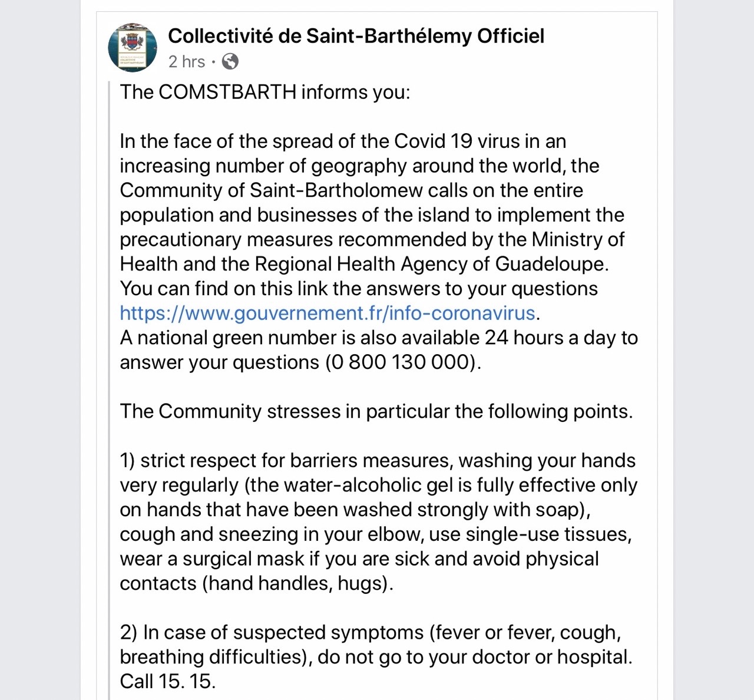Viewport: 754px width, 700px height.
Task: Click the paragraph starting "In the face of"
Action: point(371,202)
